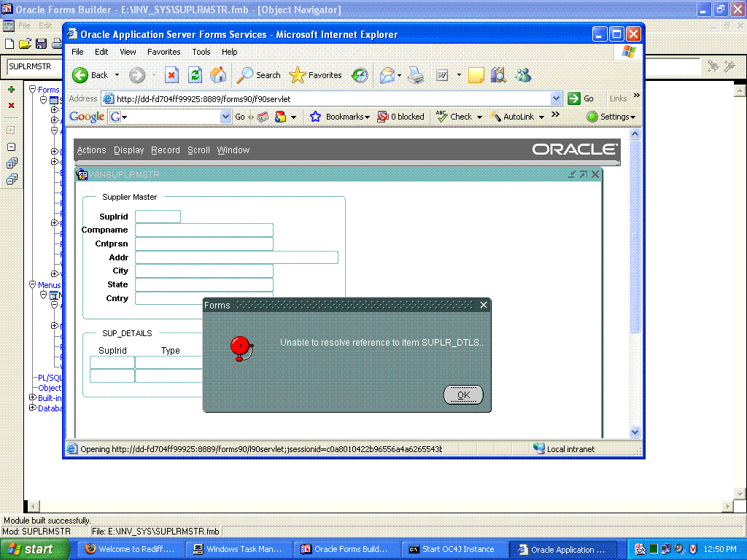
Task: Click scroll up arrow of the IE page
Action: tap(635, 134)
